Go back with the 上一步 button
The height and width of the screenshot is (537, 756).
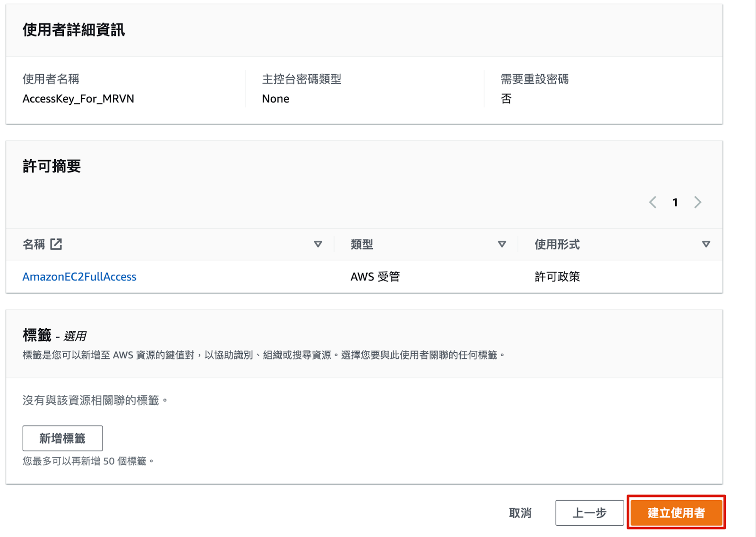pyautogui.click(x=589, y=512)
